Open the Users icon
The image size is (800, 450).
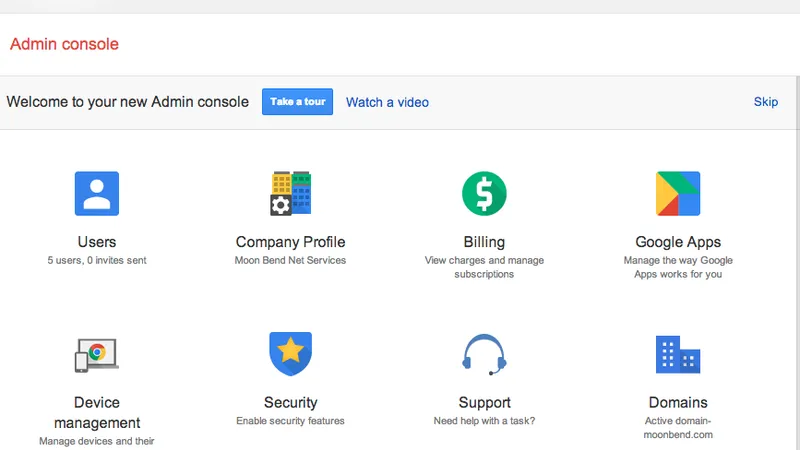click(x=97, y=193)
